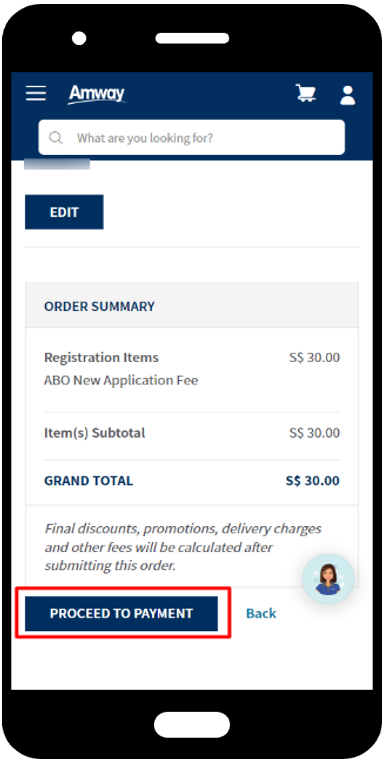Click the bold S$ 30.00 grand total amount
Viewport: 385px width, 764px height.
pos(312,481)
